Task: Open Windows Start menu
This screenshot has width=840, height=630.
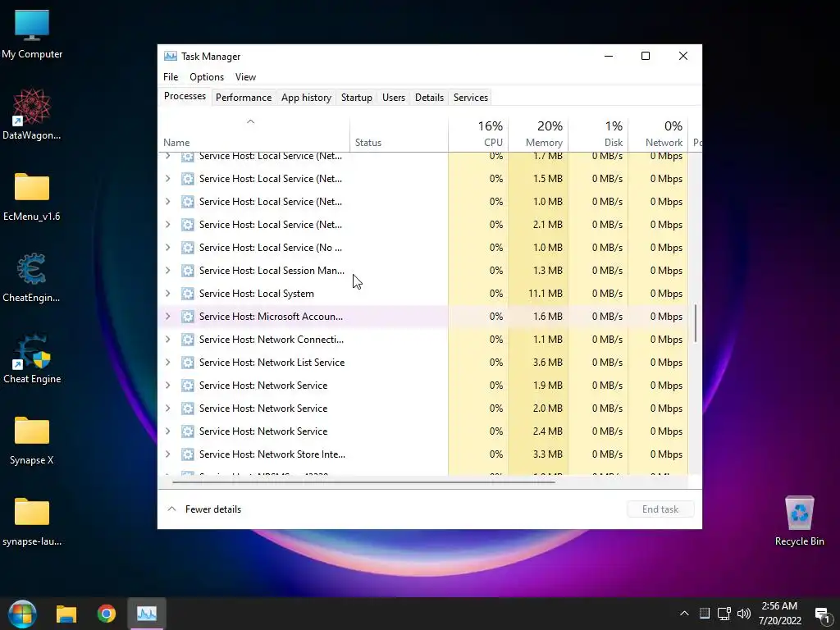Action: [22, 614]
